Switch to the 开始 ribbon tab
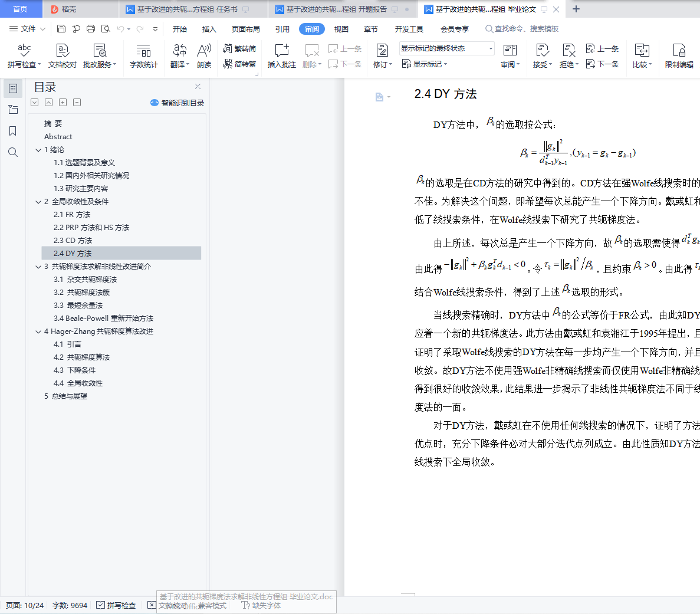 coord(179,29)
